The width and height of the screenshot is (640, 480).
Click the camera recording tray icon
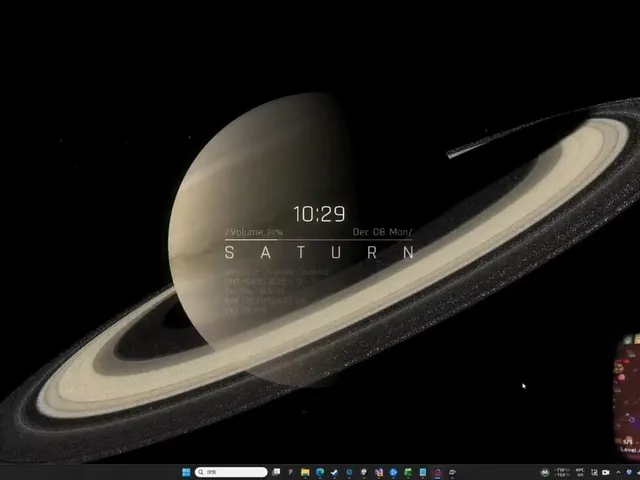(x=606, y=472)
